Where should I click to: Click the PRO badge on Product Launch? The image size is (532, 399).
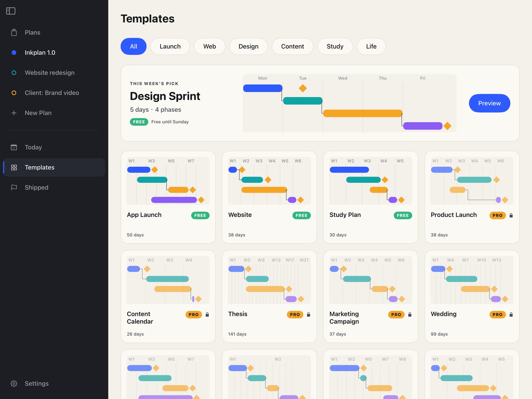[497, 215]
